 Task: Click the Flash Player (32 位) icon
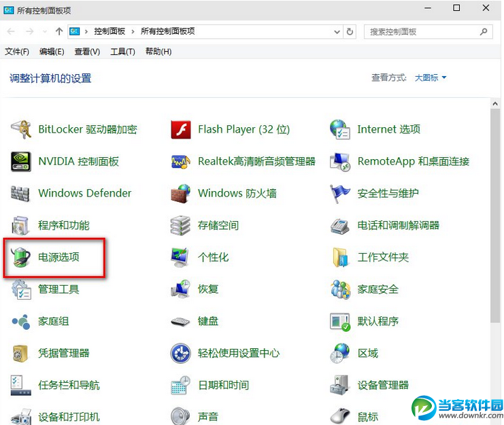pyautogui.click(x=181, y=129)
